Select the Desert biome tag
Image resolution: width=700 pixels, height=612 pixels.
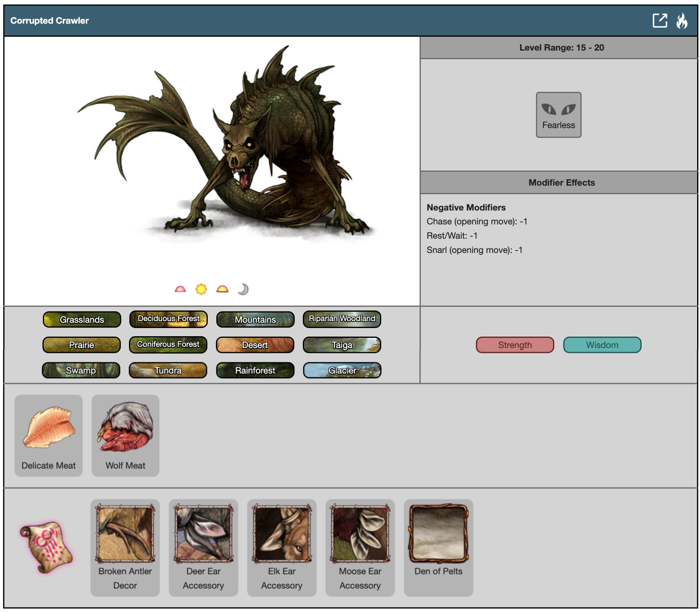[255, 345]
